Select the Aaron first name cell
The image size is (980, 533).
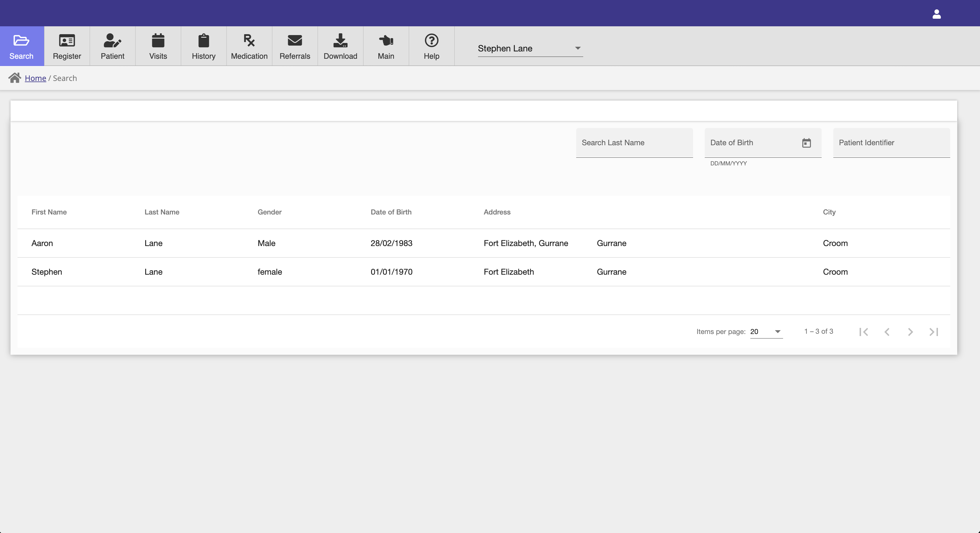tap(42, 243)
